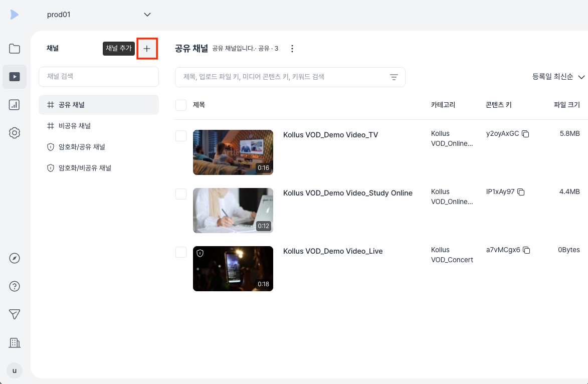Screen dimensions: 588x384
Task: Expand the prod01 account dropdown
Action: (99, 15)
